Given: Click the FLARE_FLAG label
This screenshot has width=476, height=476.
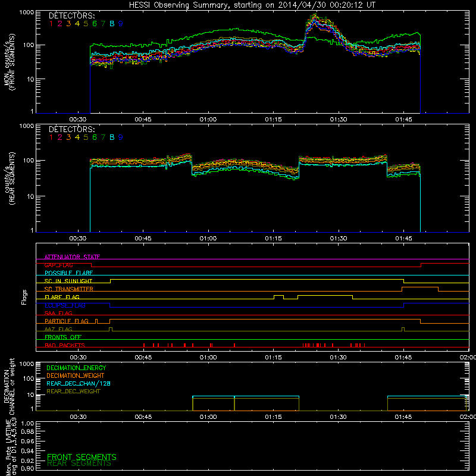Looking at the screenshot, I should (62, 297).
